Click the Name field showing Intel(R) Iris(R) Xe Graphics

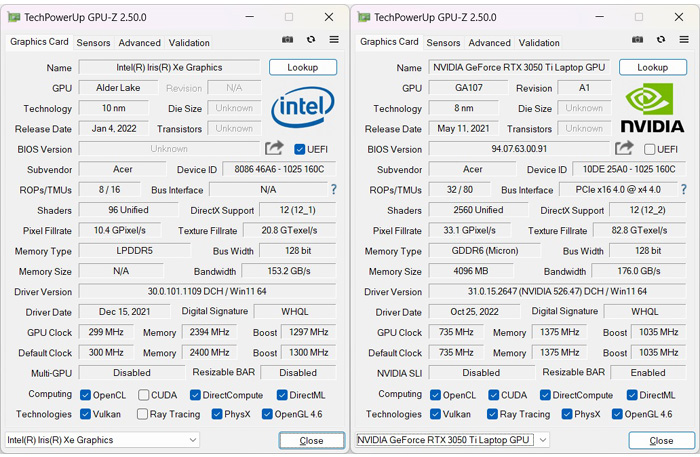pos(169,67)
